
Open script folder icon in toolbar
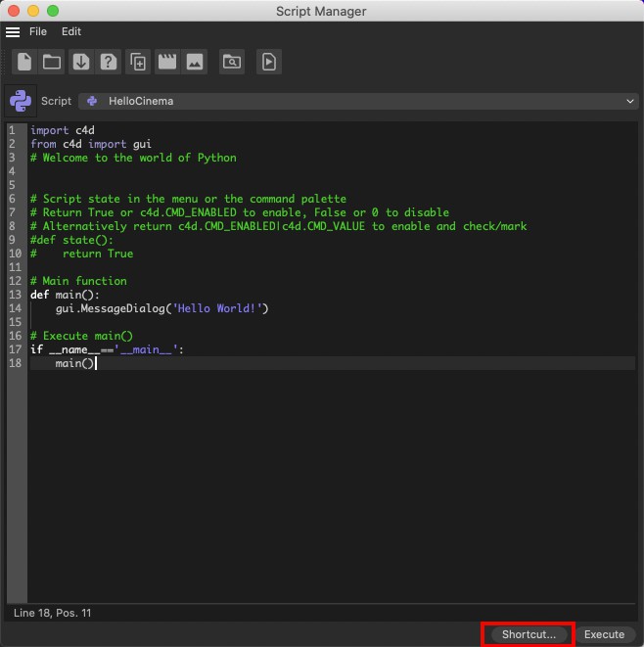point(52,62)
